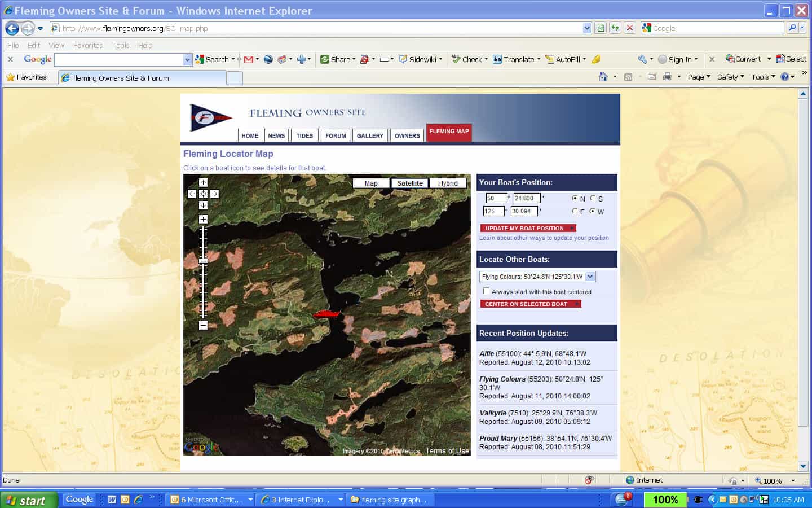Click the longitude minutes field showing 30.094
This screenshot has width=812, height=508.
[x=524, y=211]
